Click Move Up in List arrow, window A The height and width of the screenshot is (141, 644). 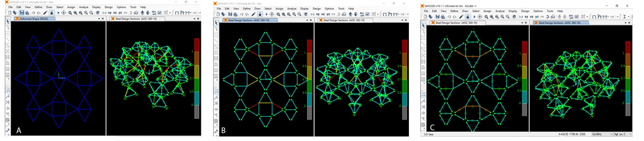point(142,13)
